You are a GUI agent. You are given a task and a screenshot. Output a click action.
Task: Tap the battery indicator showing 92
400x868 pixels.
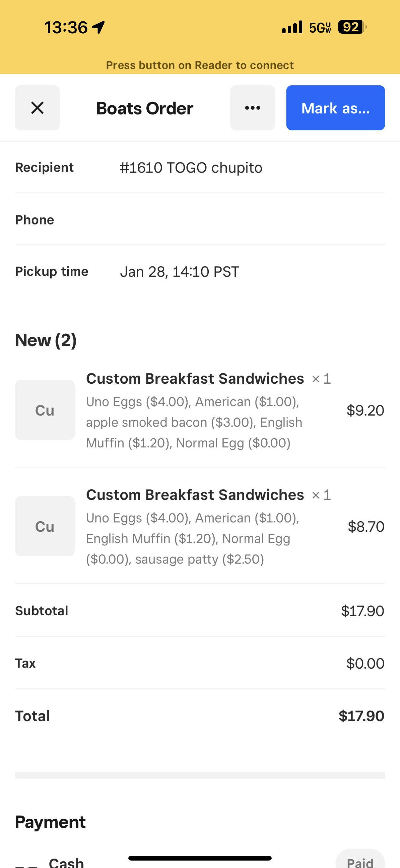[352, 27]
